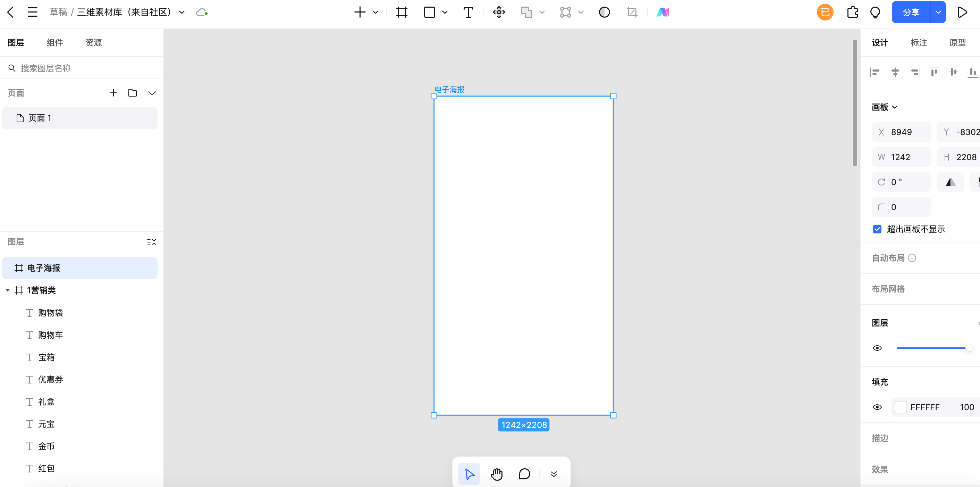
Task: Click the layer opacity slider
Action: [x=934, y=348]
